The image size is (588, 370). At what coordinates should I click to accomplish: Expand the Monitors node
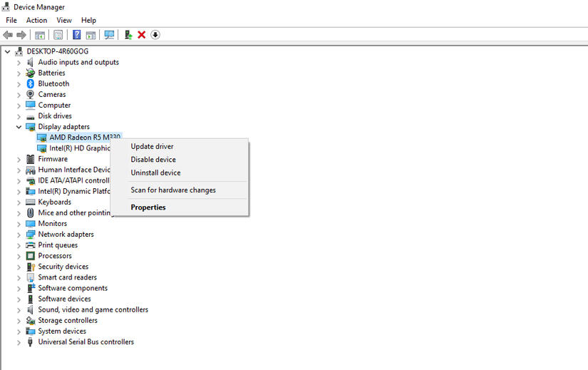(19, 224)
